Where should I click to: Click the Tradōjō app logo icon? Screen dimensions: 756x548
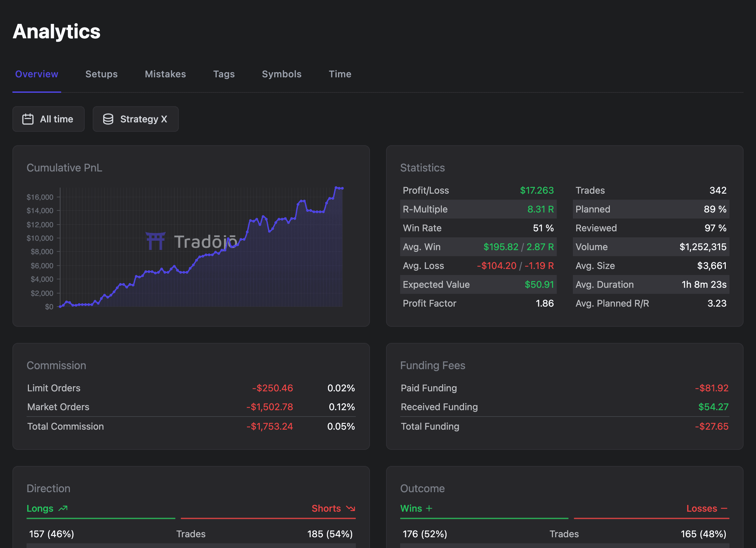point(154,240)
